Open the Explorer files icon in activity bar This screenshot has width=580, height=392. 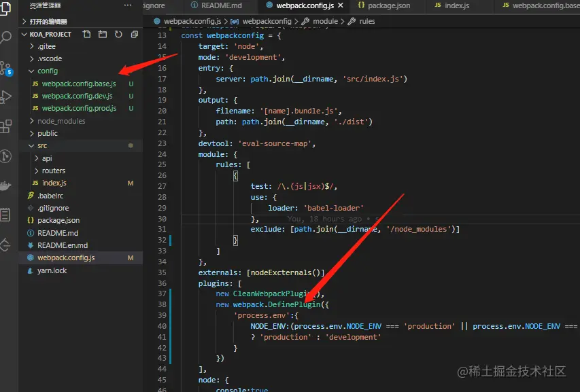coord(5,8)
